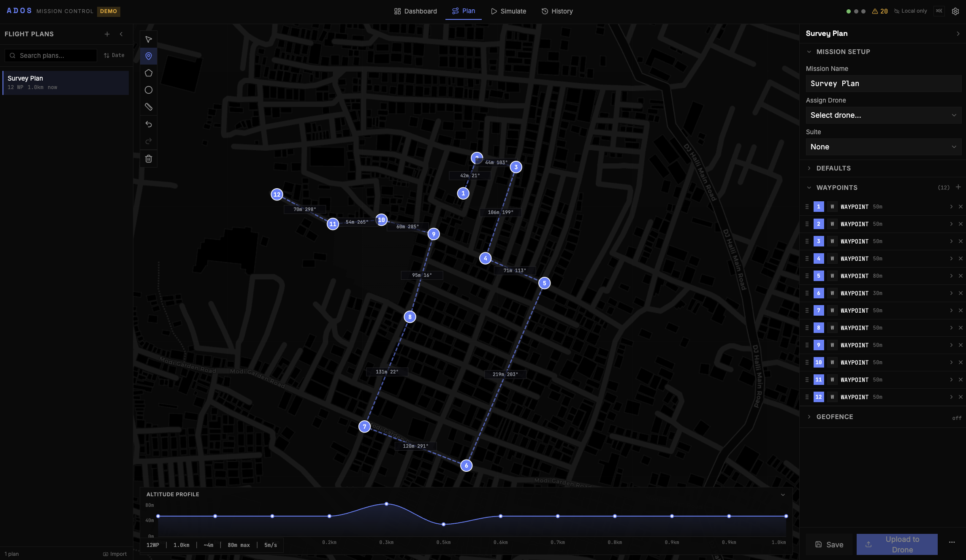Click the Upload to Drone button

[897, 544]
